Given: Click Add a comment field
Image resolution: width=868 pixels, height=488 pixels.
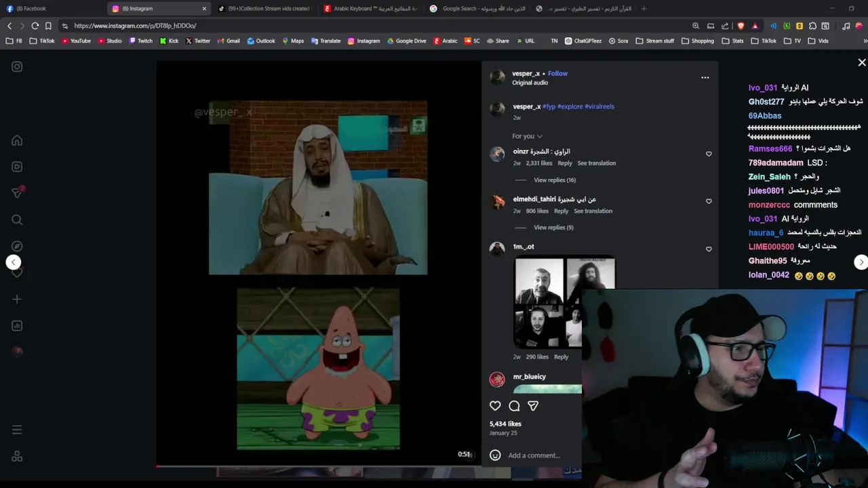Looking at the screenshot, I should pos(534,455).
